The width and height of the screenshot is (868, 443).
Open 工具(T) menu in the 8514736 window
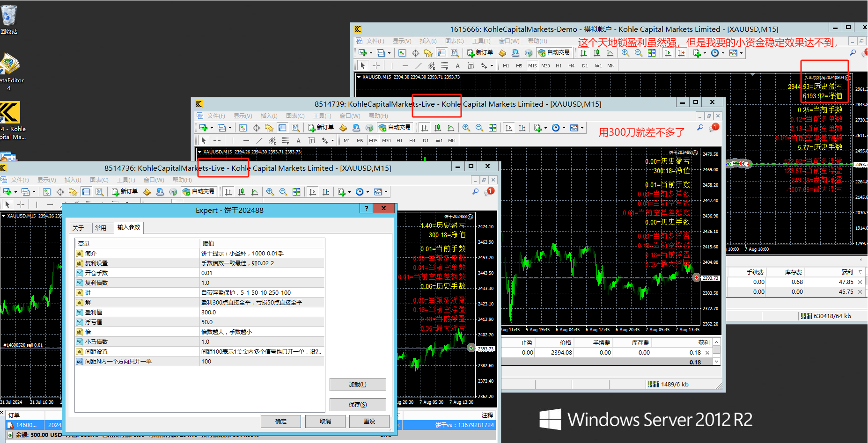click(126, 180)
